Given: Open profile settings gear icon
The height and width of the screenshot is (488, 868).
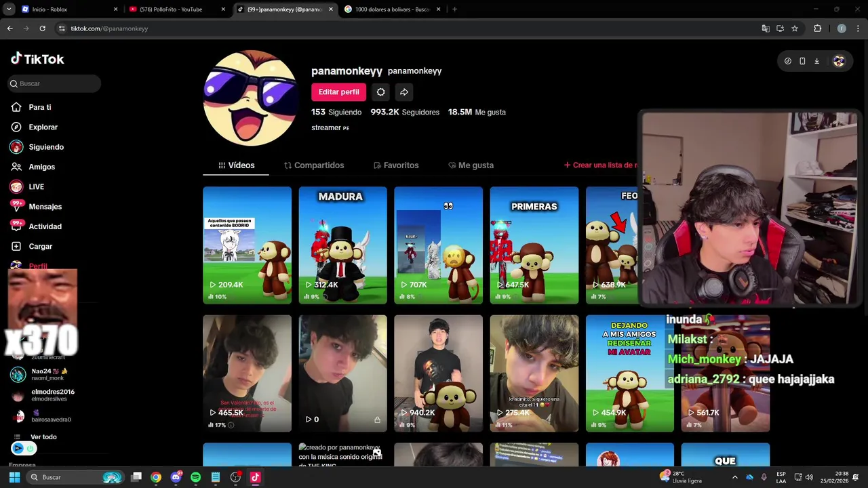Looking at the screenshot, I should pos(380,92).
